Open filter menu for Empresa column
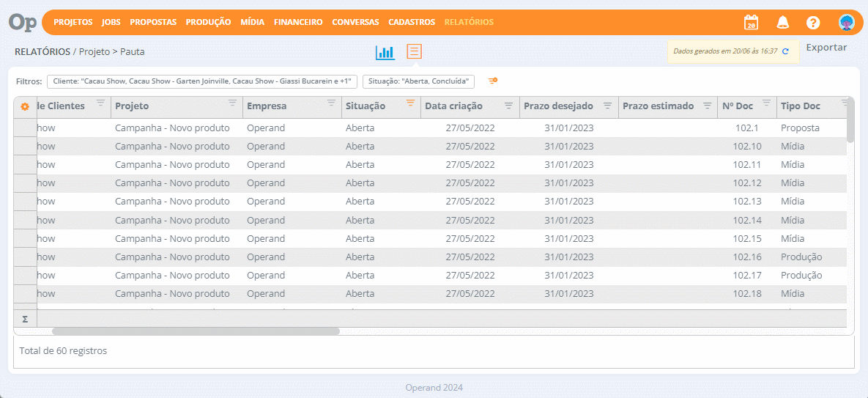 (331, 103)
